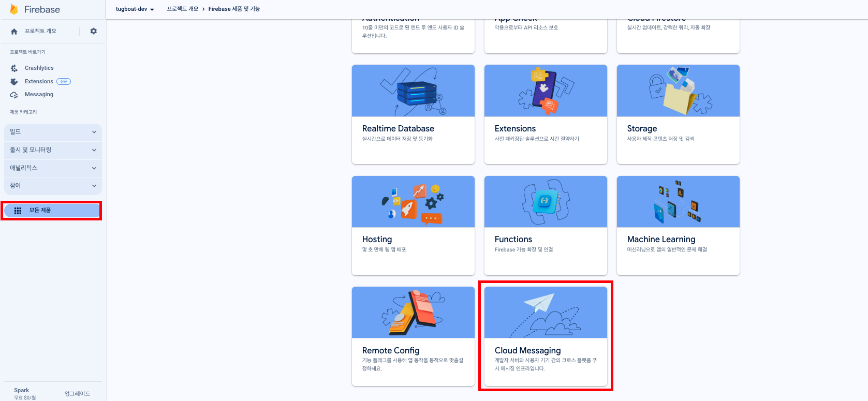The height and width of the screenshot is (401, 868).
Task: Click the Firebase flame logo
Action: (x=14, y=9)
